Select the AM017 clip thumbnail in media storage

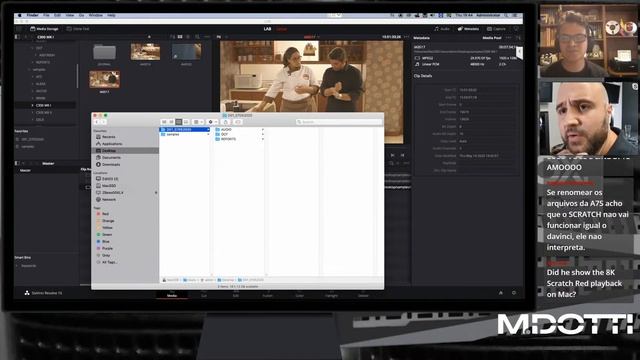coord(104,80)
